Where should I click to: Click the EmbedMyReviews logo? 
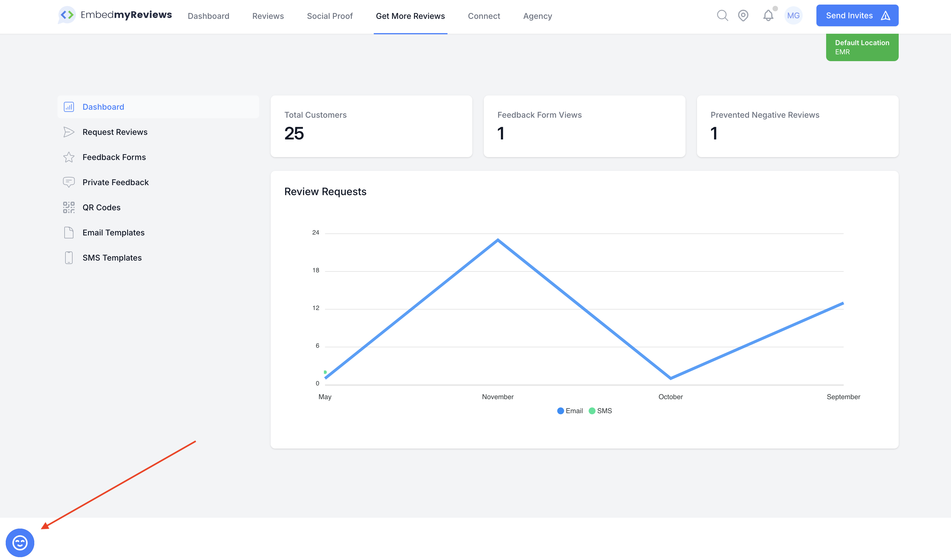point(115,15)
